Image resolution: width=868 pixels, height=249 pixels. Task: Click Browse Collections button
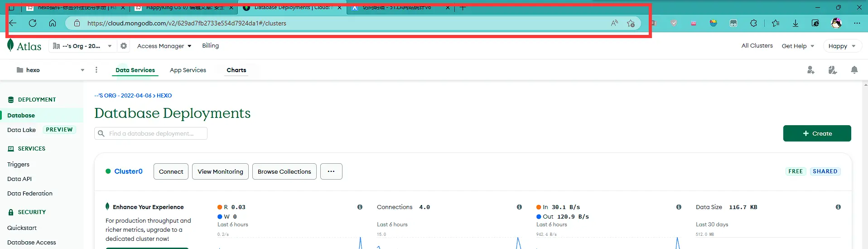click(x=285, y=171)
